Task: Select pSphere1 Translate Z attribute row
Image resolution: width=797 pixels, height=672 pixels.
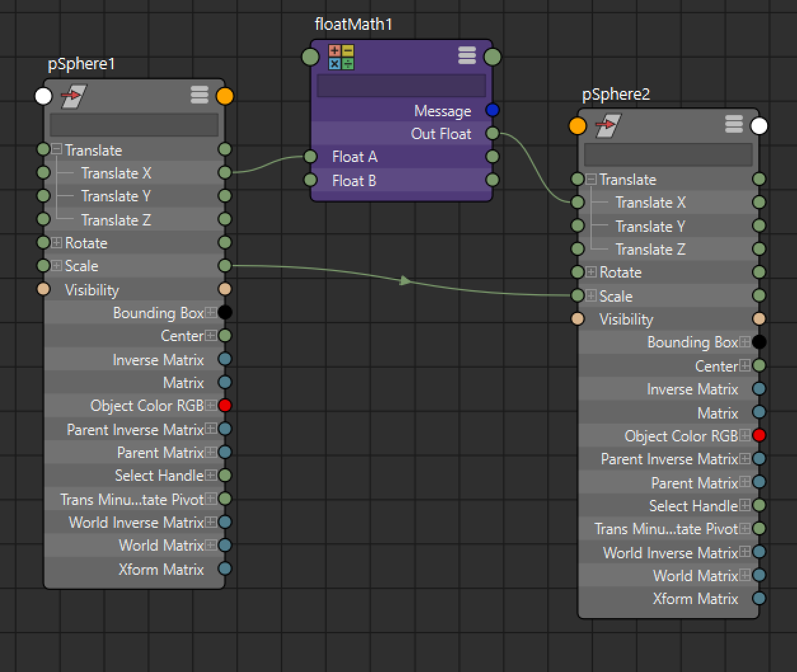Action: pyautogui.click(x=134, y=220)
